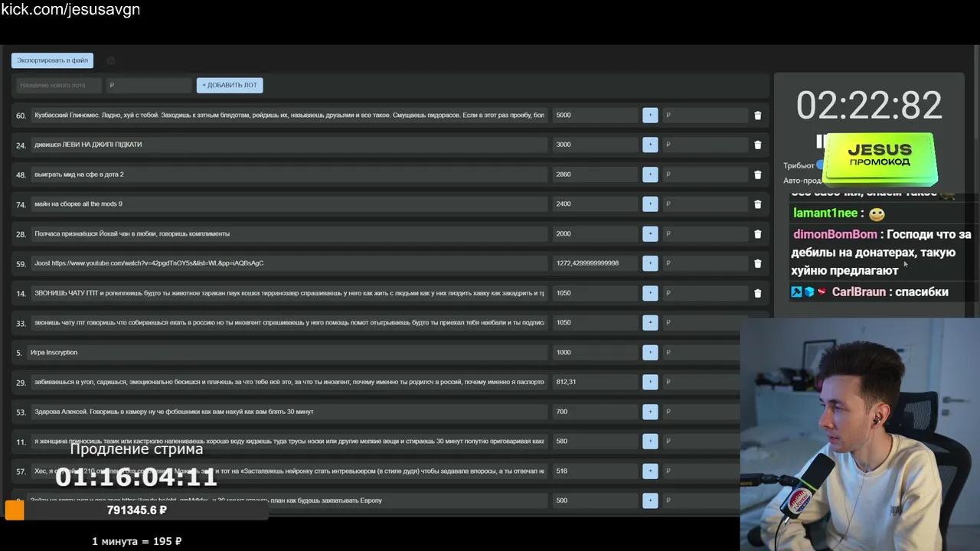This screenshot has width=980, height=551.
Task: Trash the all the mods 9 lot
Action: coord(758,204)
